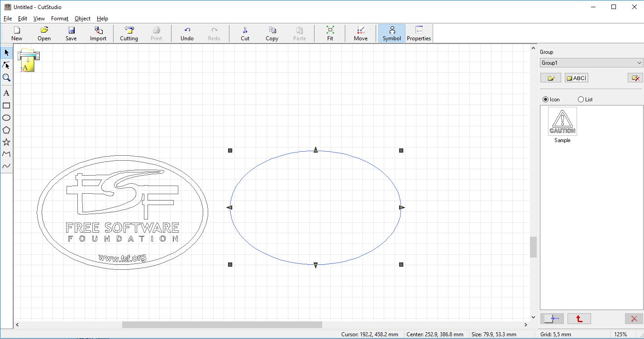Select the star shape tool
This screenshot has height=339, width=644.
pos(6,142)
